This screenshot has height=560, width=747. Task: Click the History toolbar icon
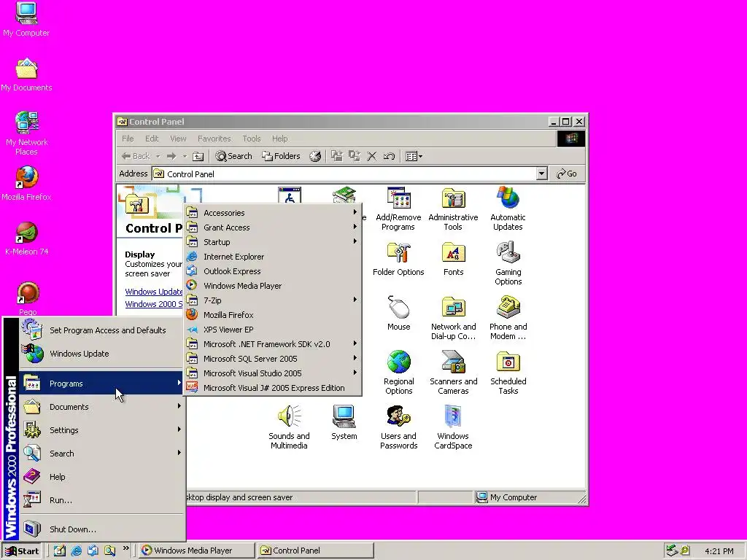pyautogui.click(x=315, y=156)
